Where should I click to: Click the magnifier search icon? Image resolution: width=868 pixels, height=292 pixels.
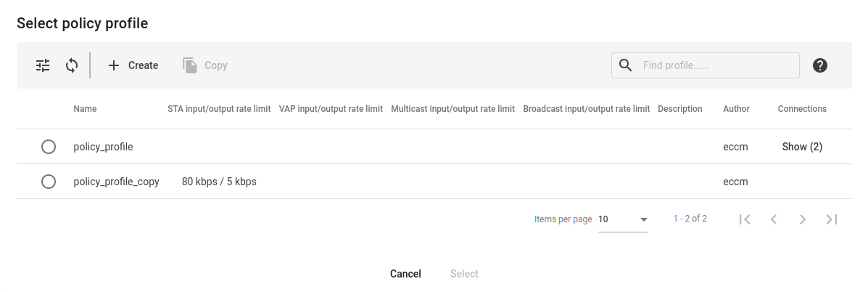point(626,65)
